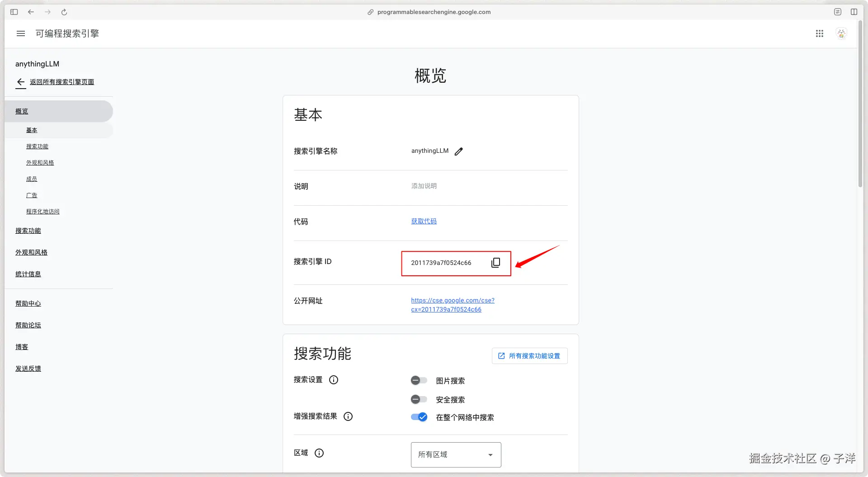The image size is (868, 477).
Task: Select 统计信息 in the sidebar
Action: (28, 274)
